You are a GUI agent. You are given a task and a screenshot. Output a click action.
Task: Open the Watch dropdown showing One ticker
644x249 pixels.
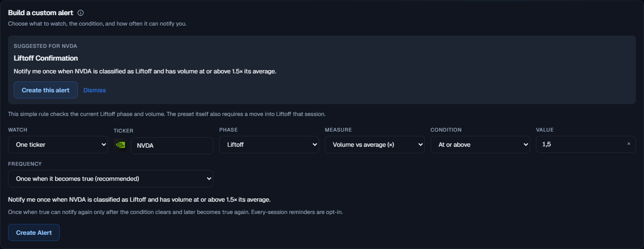click(58, 144)
